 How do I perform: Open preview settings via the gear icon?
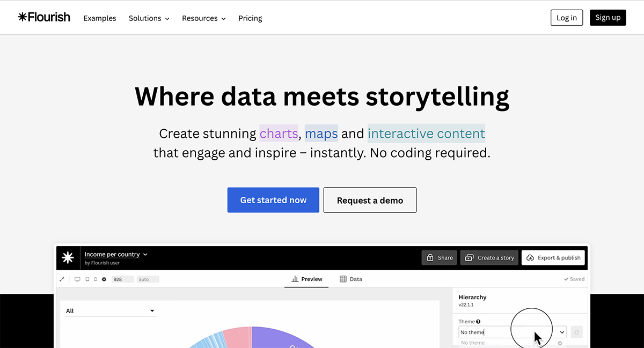(x=104, y=279)
